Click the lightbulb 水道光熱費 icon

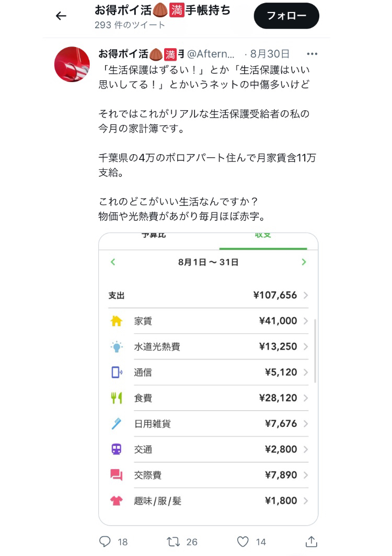[116, 347]
